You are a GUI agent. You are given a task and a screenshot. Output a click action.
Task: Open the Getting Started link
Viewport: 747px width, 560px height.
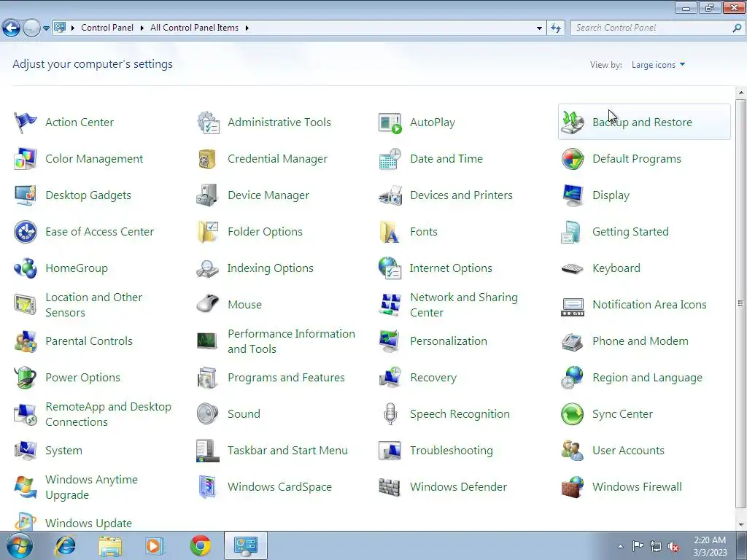630,232
